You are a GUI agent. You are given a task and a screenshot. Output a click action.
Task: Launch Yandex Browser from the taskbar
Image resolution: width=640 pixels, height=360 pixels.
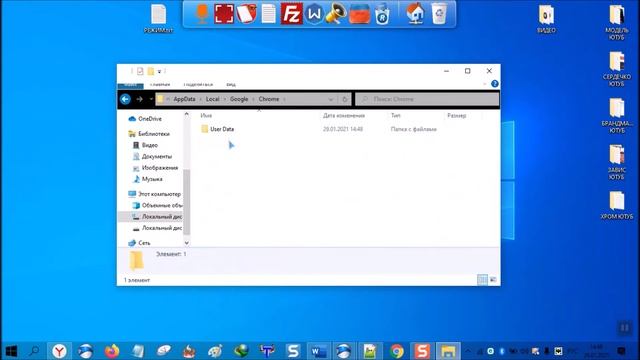60,351
